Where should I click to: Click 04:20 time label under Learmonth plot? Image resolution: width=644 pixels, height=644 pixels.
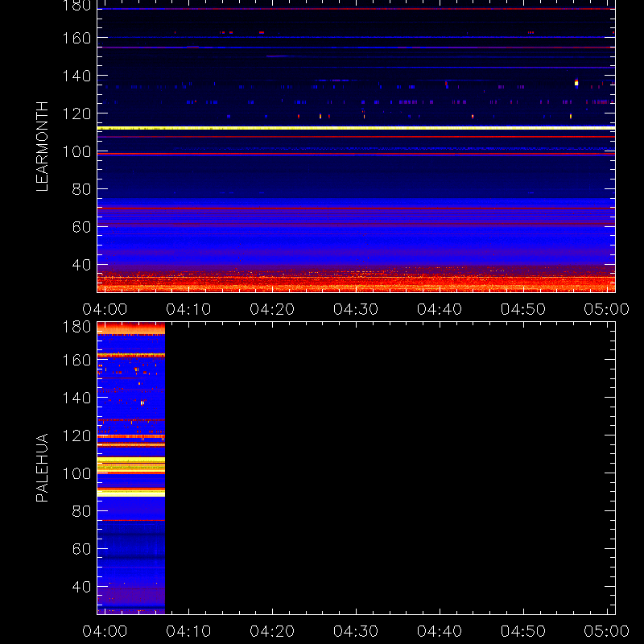click(272, 309)
